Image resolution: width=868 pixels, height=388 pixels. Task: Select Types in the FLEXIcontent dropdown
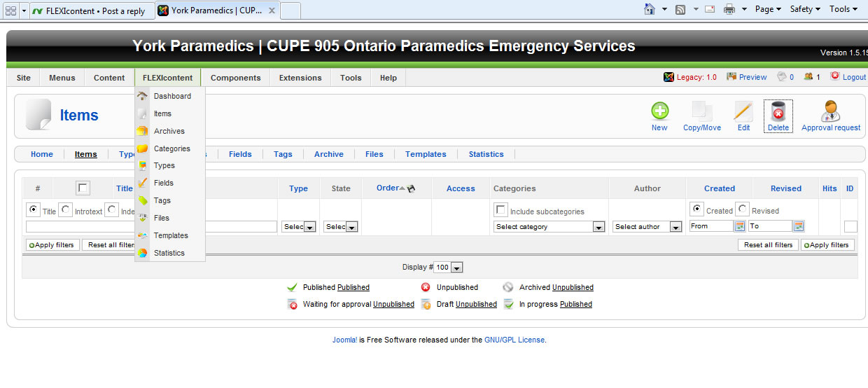170,165
